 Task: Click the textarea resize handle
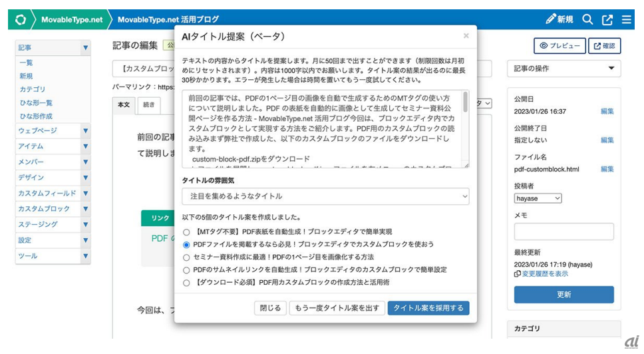(466, 165)
